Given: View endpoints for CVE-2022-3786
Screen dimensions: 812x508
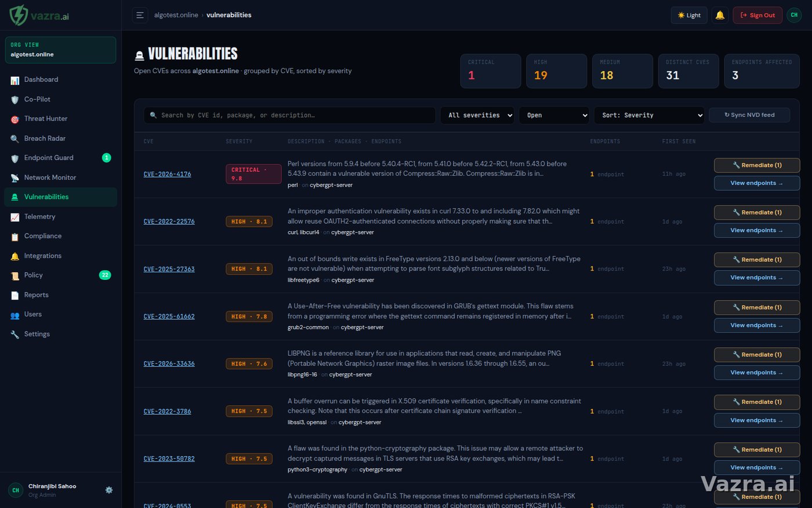Looking at the screenshot, I should [757, 420].
